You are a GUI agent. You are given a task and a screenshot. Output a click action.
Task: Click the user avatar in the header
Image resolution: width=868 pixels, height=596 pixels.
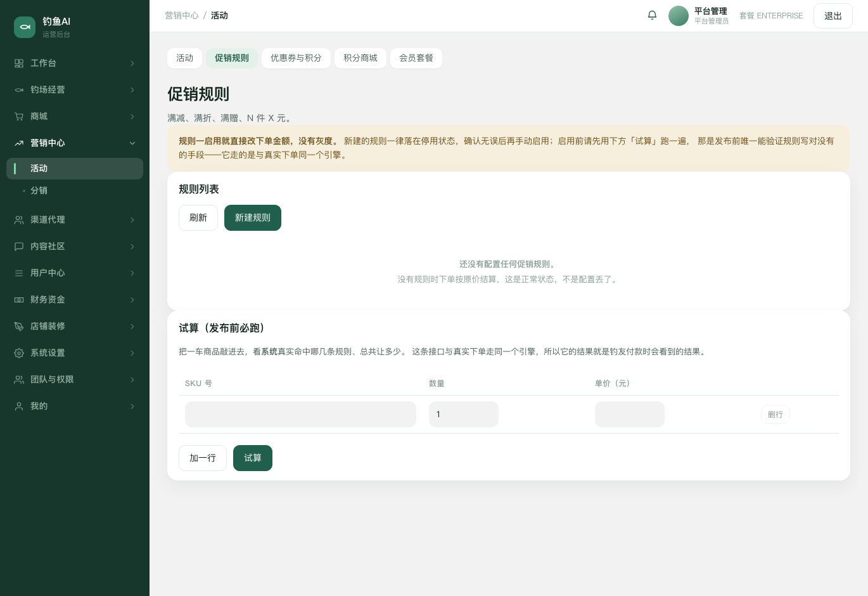(679, 16)
